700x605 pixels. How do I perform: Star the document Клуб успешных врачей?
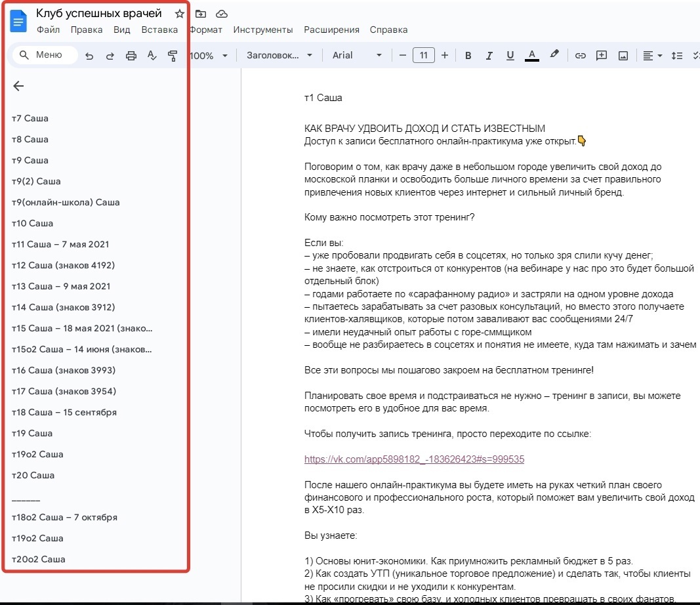click(180, 14)
